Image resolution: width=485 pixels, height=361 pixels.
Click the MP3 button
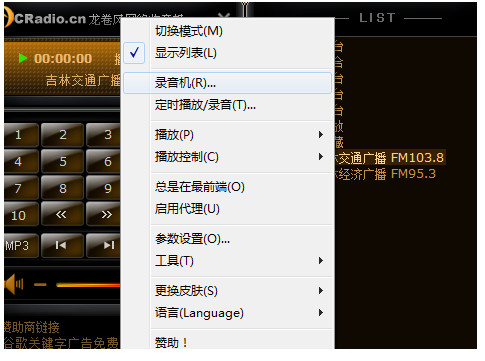(21, 246)
